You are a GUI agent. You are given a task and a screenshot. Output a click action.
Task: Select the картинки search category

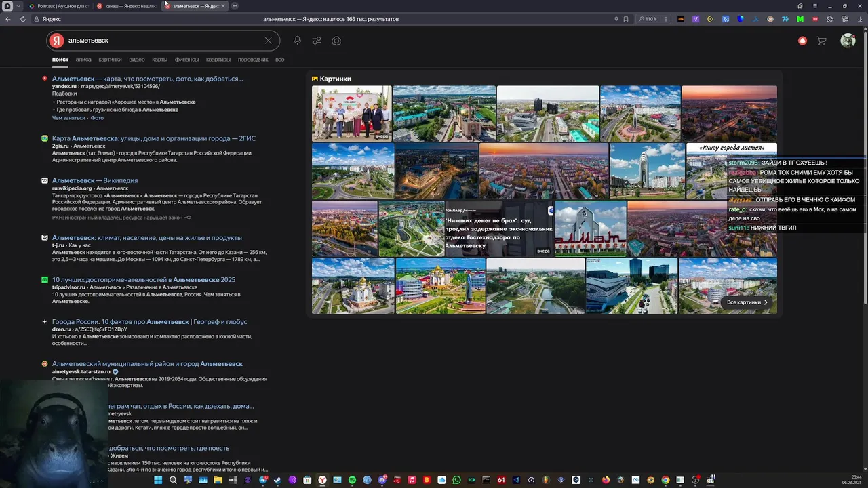point(110,60)
